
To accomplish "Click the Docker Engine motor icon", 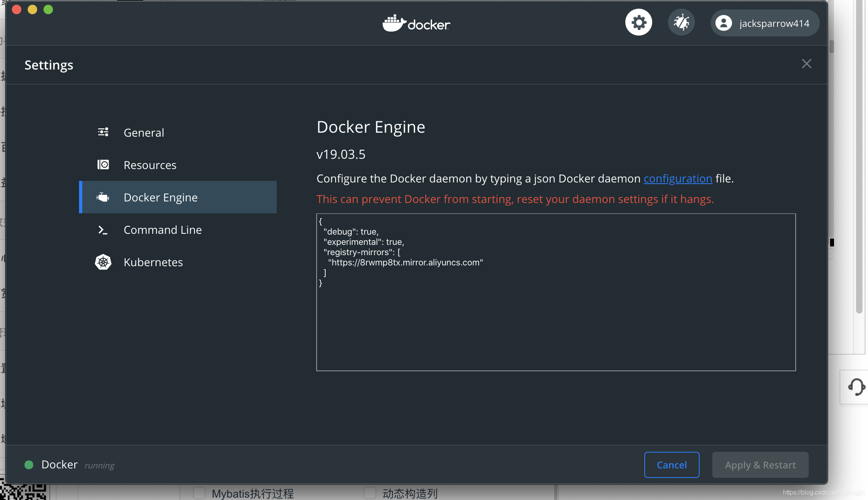I will point(103,197).
